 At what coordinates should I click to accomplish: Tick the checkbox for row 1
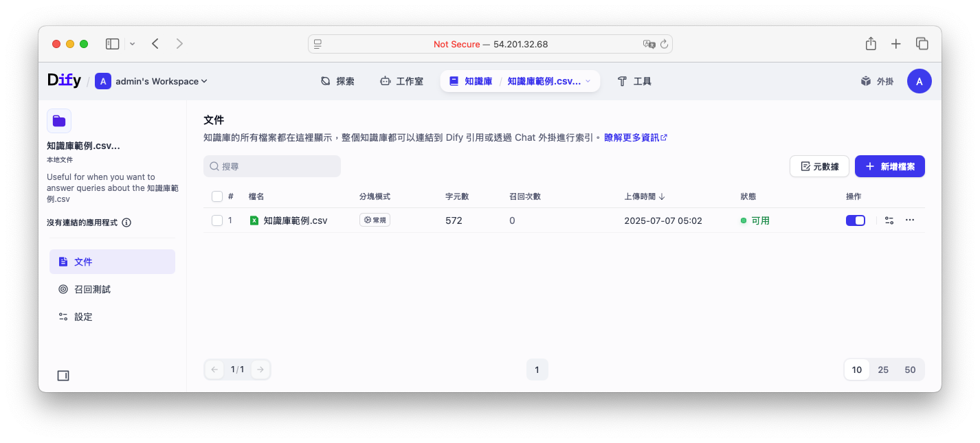tap(217, 220)
